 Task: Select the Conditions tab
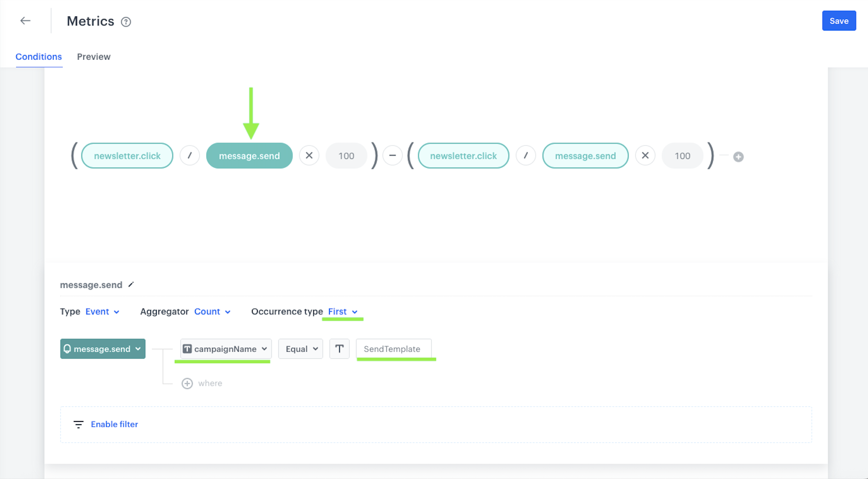38,57
